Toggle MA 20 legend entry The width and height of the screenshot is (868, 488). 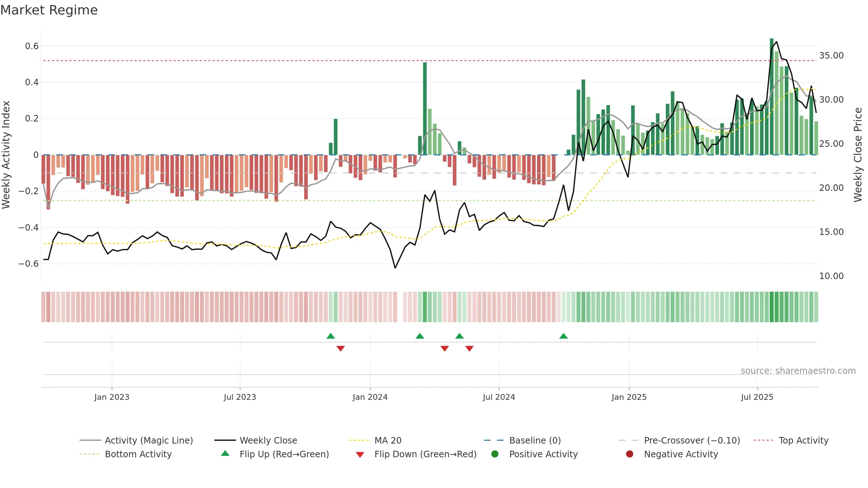click(x=375, y=440)
